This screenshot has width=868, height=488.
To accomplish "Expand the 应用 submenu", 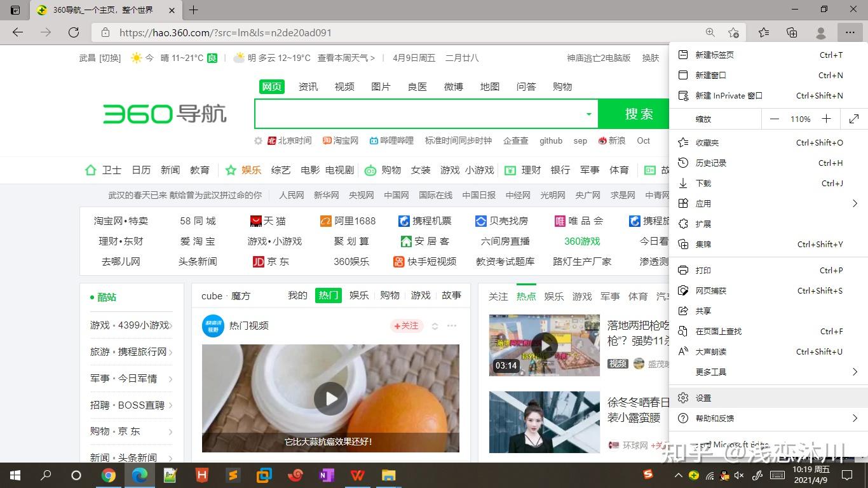I will (769, 204).
